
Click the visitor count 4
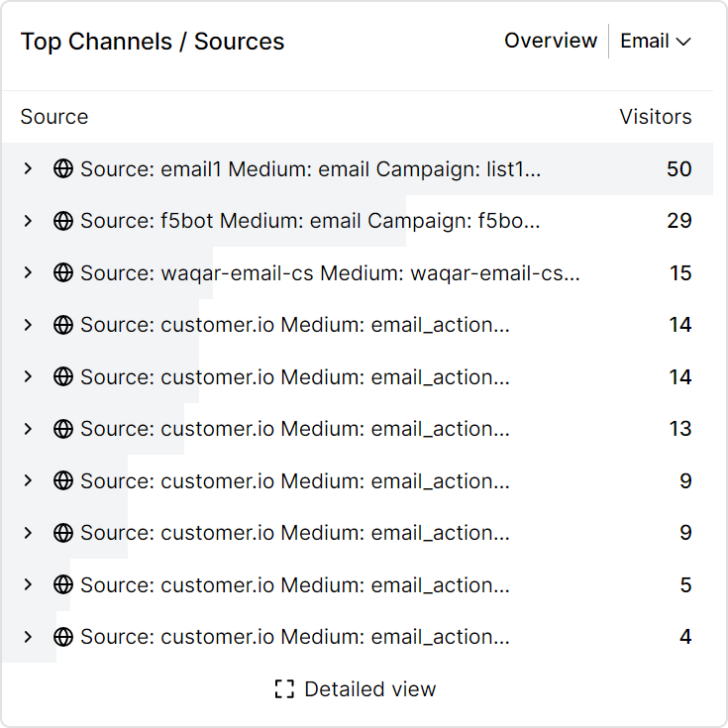[685, 637]
